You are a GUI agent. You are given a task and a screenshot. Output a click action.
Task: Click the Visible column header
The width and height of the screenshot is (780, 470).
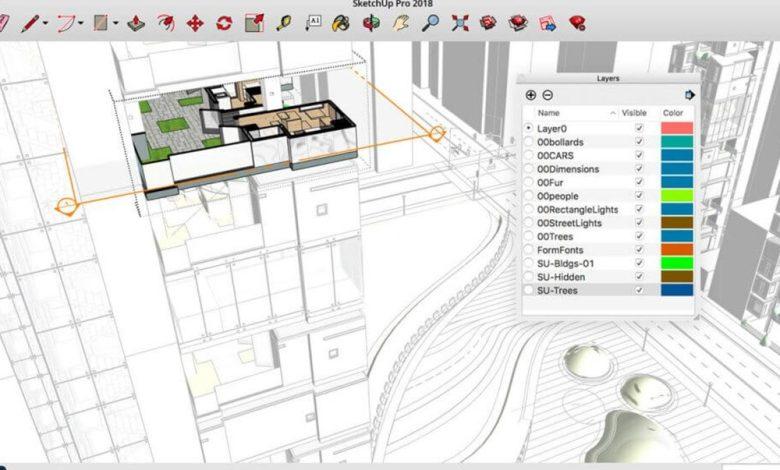634,113
